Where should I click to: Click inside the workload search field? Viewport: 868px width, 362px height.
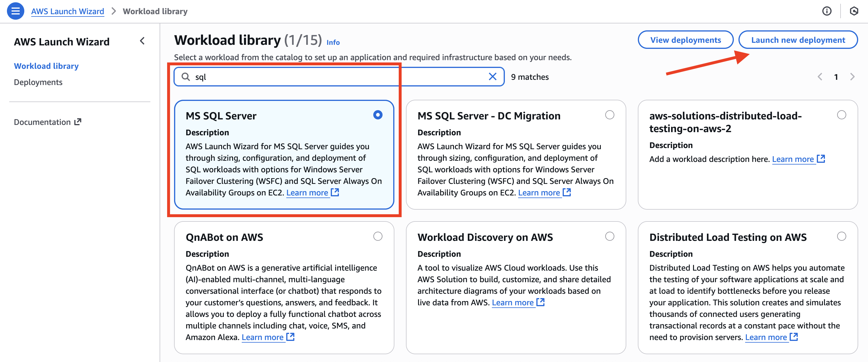click(x=303, y=77)
